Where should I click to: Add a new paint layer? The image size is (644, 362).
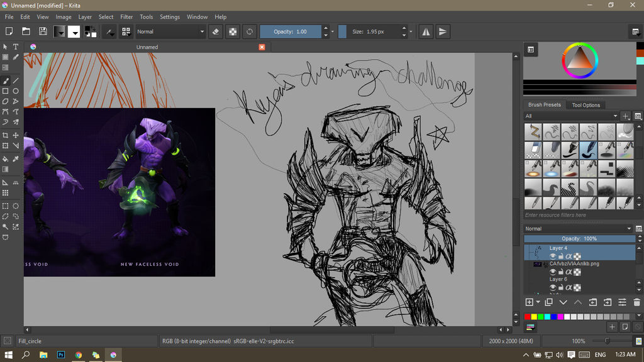pyautogui.click(x=530, y=302)
